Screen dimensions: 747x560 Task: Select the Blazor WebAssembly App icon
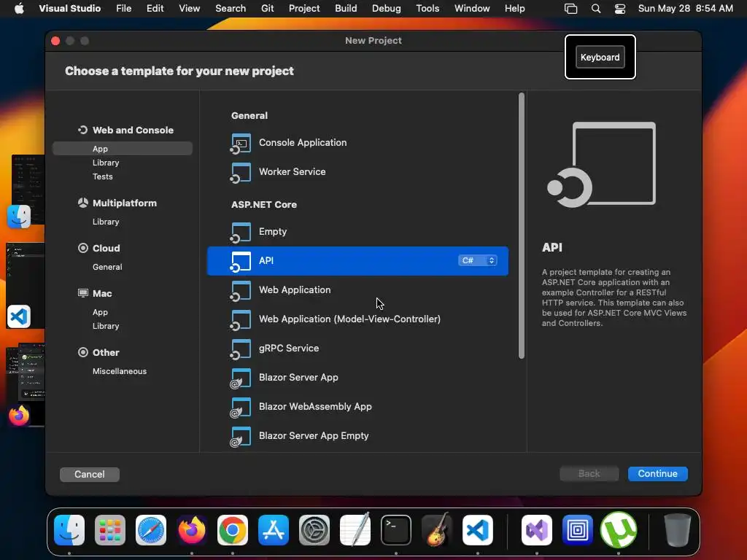coord(241,407)
